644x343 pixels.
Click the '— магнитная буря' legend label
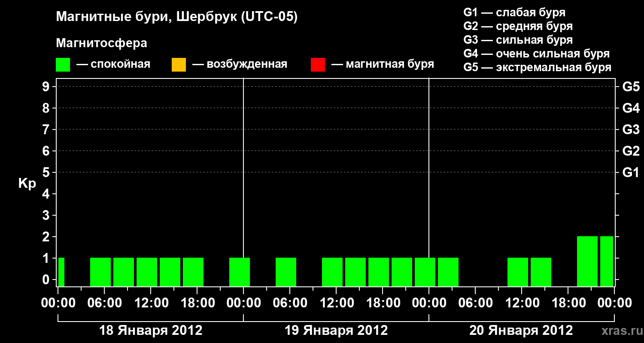click(383, 64)
